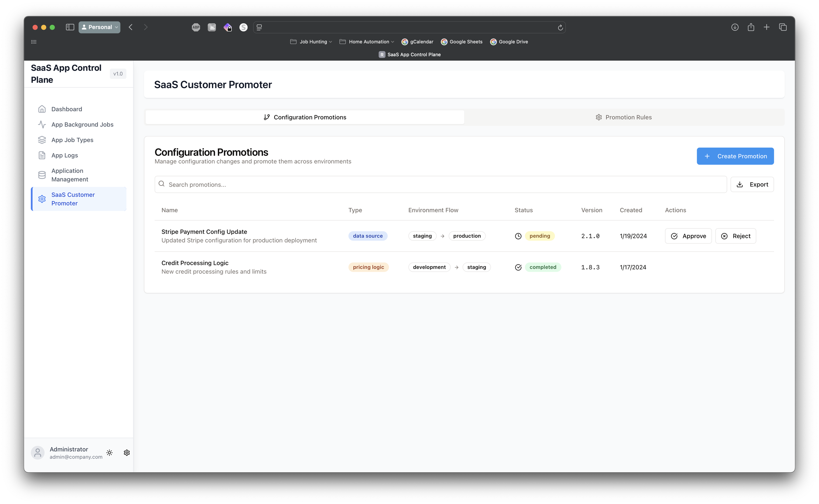Open App Logs document icon
819x504 pixels.
coord(42,155)
